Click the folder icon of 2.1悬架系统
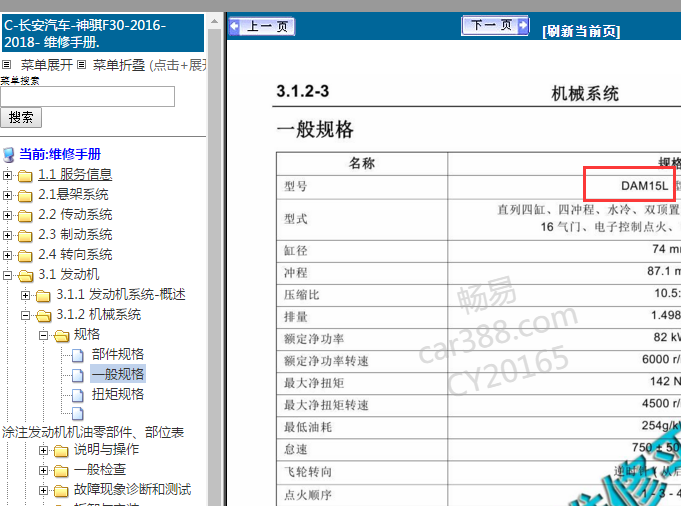Screen dimensions: 681x506 pyautogui.click(x=25, y=196)
